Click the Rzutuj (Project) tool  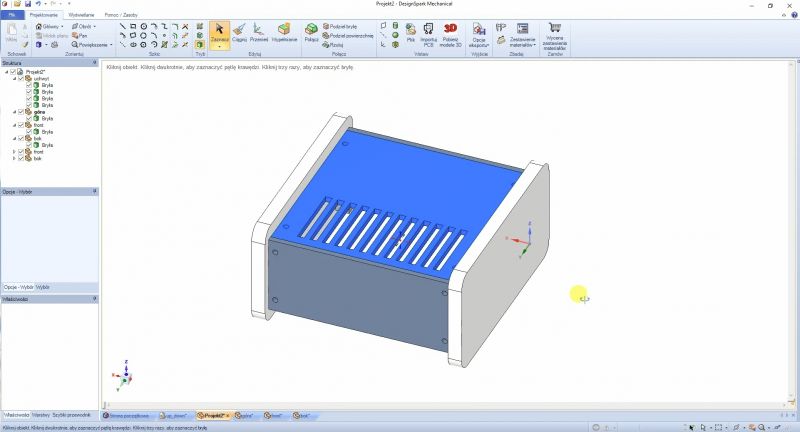[x=333, y=45]
